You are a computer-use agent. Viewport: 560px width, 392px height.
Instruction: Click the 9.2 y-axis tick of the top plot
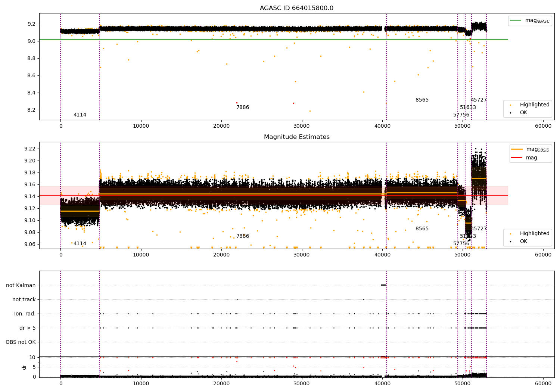[32, 24]
